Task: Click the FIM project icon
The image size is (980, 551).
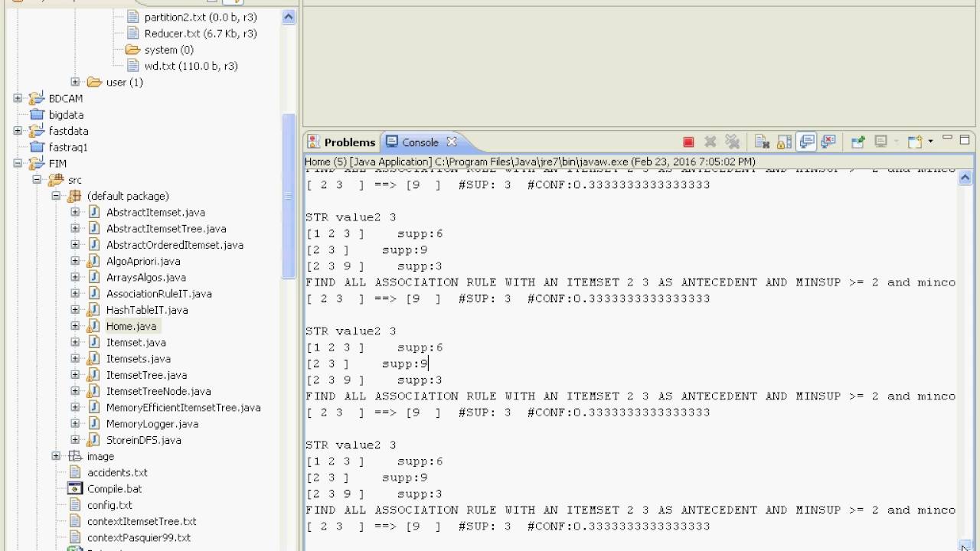Action: click(36, 163)
